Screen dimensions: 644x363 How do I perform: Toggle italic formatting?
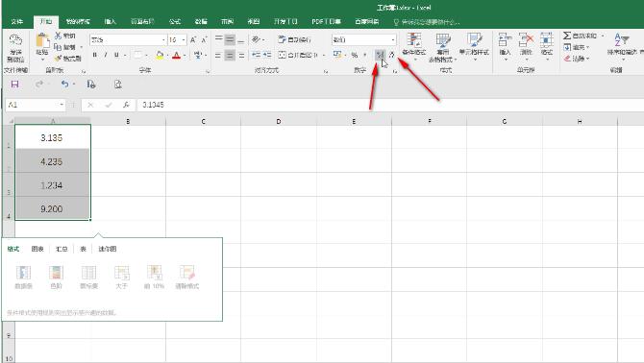(106, 55)
